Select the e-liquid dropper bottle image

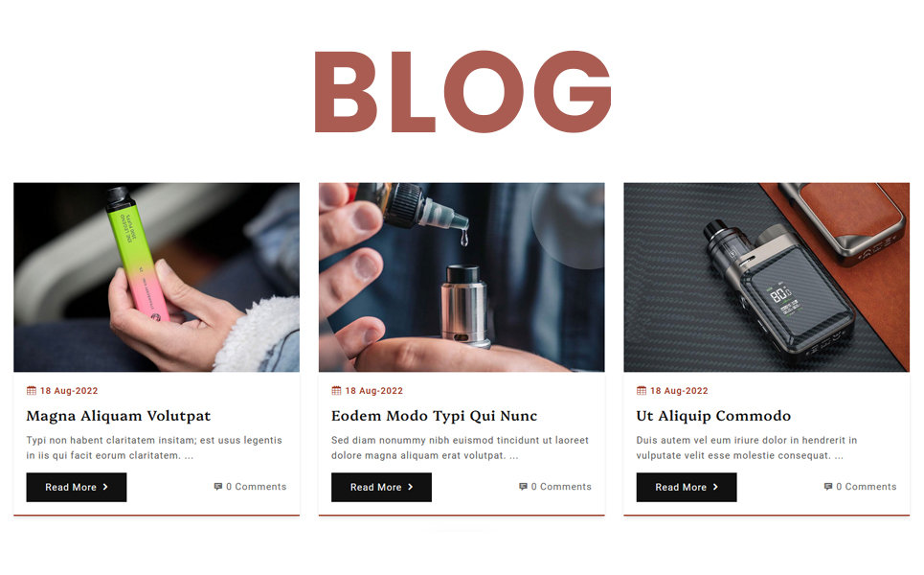(462, 277)
